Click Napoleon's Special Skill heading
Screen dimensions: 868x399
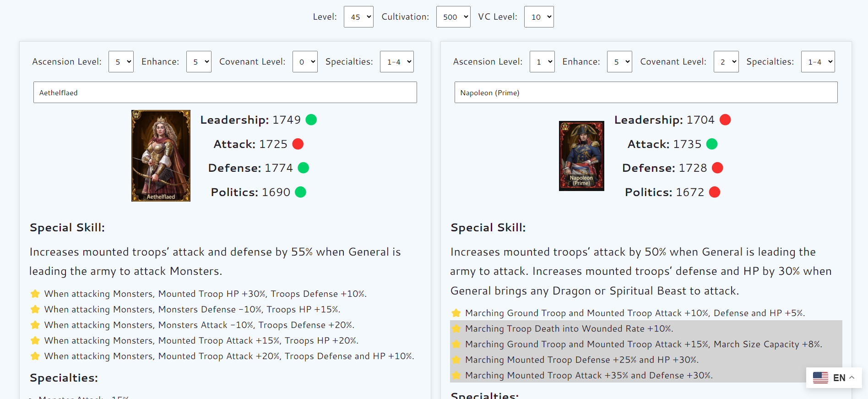[x=488, y=228]
